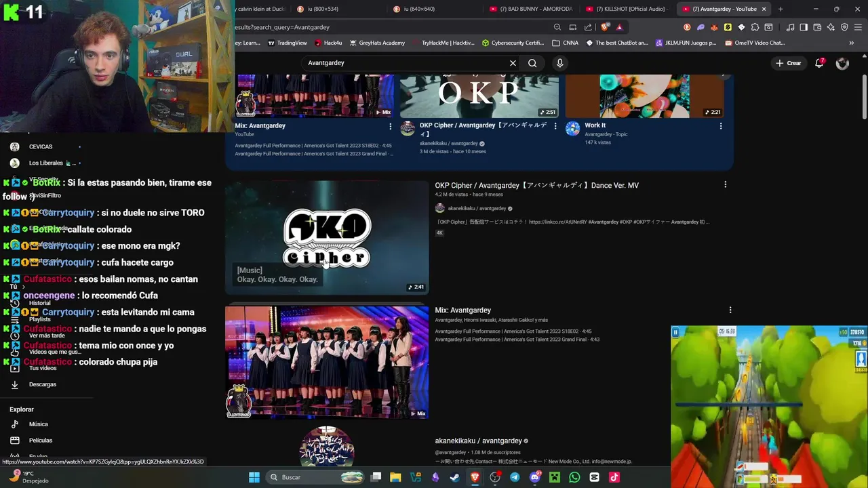The height and width of the screenshot is (488, 868).
Task: Show more bookmarks with the chevron
Action: pos(851,43)
